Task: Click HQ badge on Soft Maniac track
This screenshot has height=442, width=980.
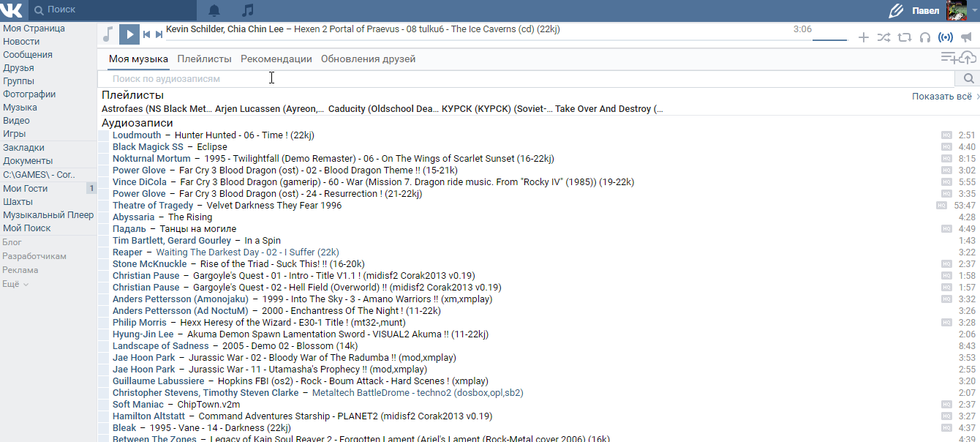Action: pyautogui.click(x=947, y=405)
